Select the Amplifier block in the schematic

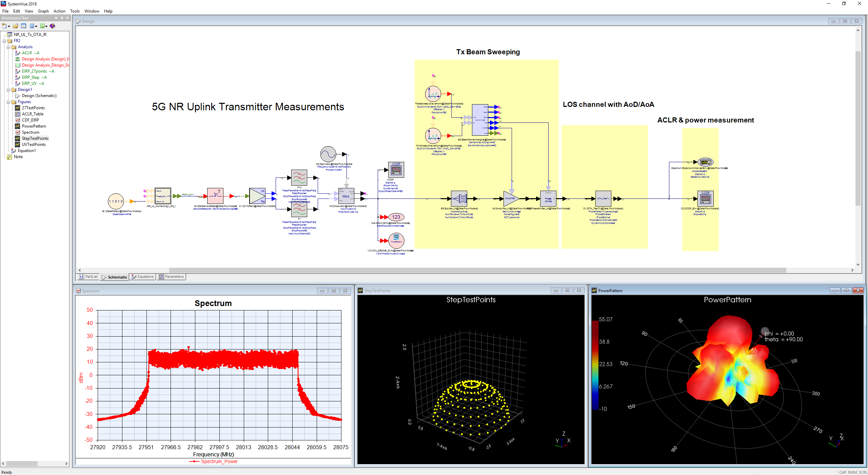coord(510,198)
